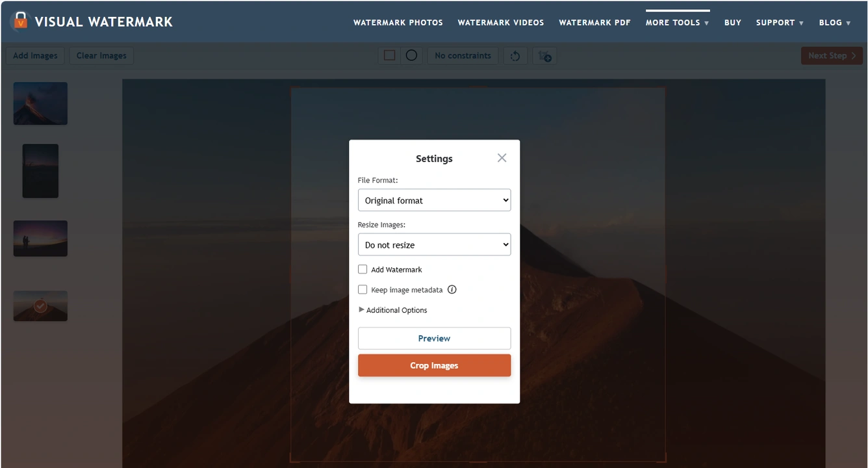Select the circle crop shape icon

411,55
